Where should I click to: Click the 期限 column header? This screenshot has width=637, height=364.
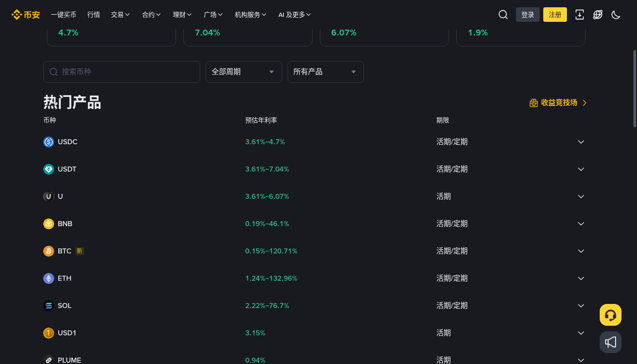tap(443, 121)
